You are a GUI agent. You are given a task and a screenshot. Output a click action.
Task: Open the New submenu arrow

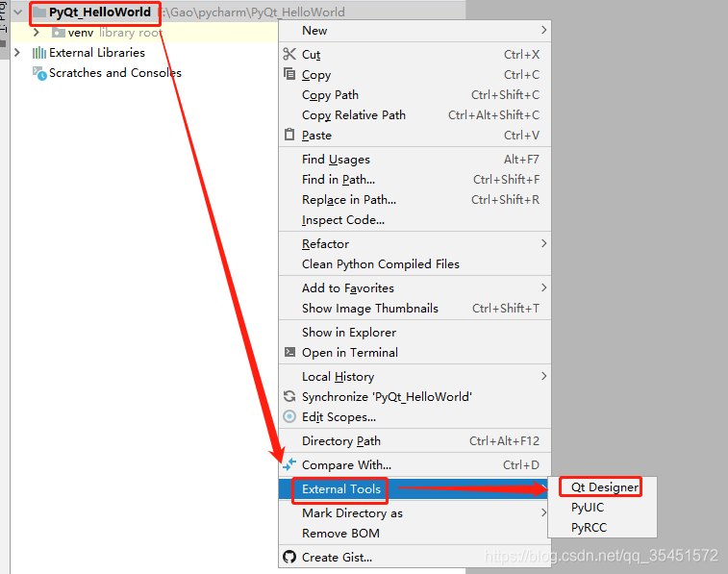click(x=543, y=30)
